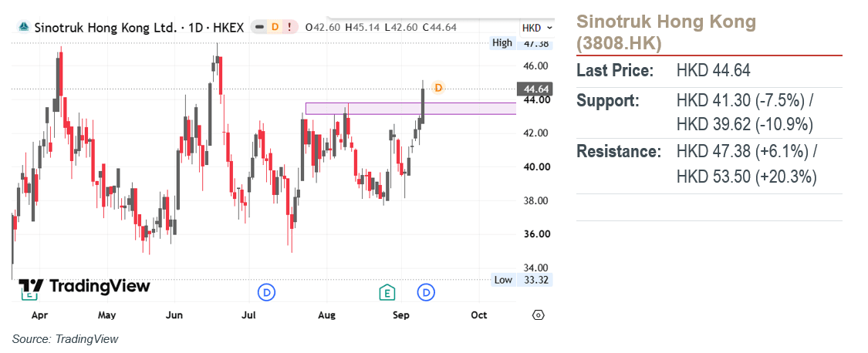This screenshot has width=868, height=353.
Task: Click the H45.14 high value in header
Action: (363, 27)
